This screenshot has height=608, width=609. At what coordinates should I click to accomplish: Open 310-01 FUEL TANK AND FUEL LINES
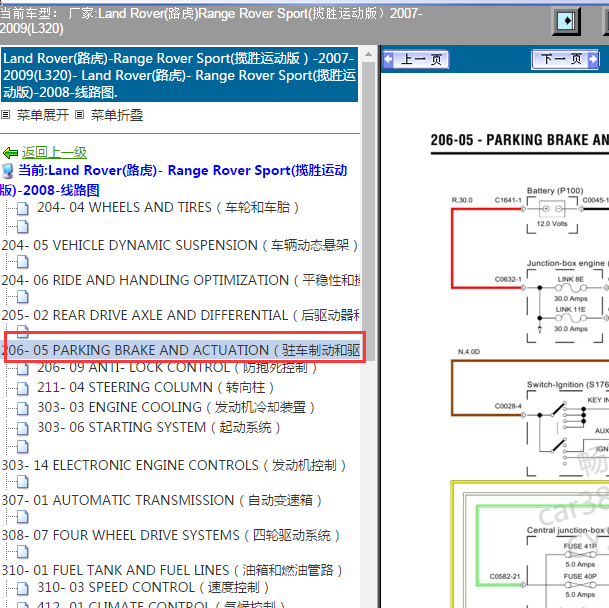pyautogui.click(x=172, y=570)
